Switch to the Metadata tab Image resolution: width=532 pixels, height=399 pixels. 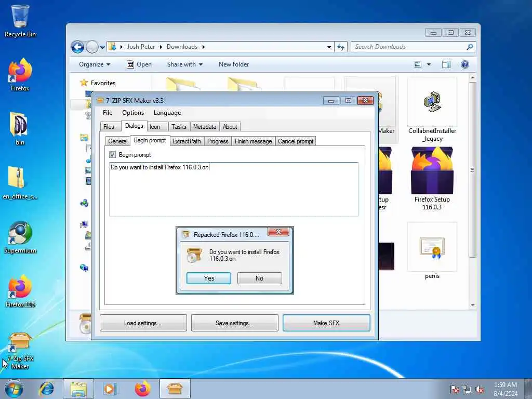tap(205, 127)
